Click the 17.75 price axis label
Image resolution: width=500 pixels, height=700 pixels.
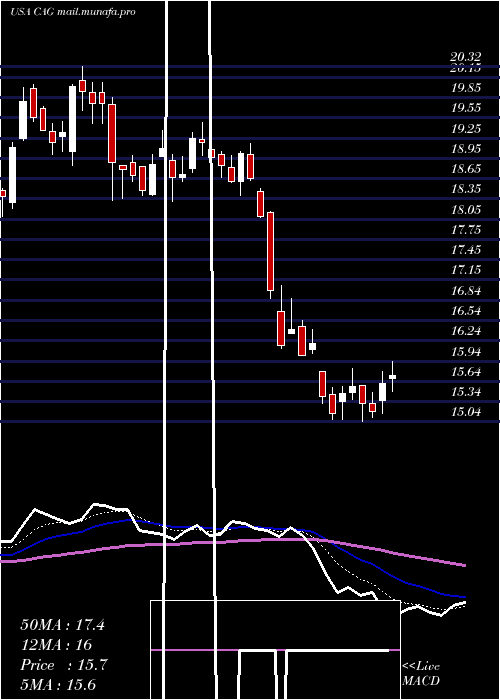tap(466, 230)
